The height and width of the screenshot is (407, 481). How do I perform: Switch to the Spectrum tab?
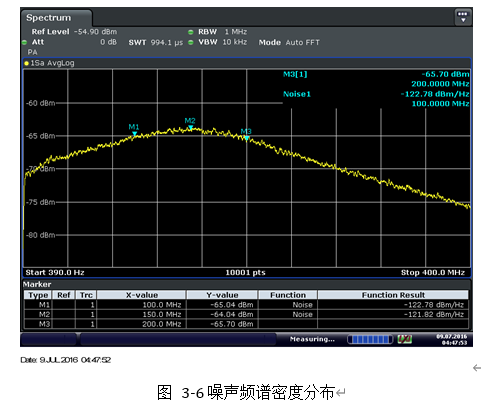49,18
